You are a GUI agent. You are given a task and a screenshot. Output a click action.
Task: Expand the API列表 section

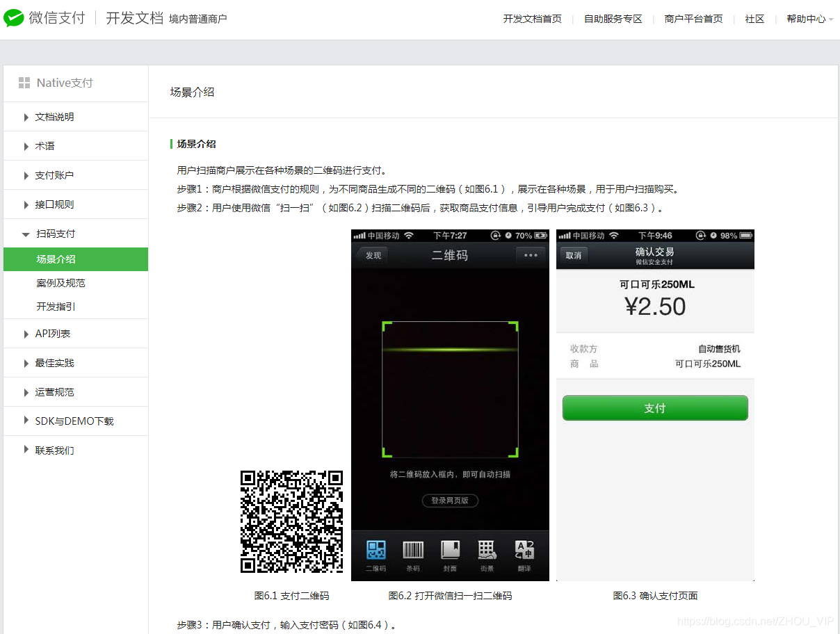tap(76, 334)
